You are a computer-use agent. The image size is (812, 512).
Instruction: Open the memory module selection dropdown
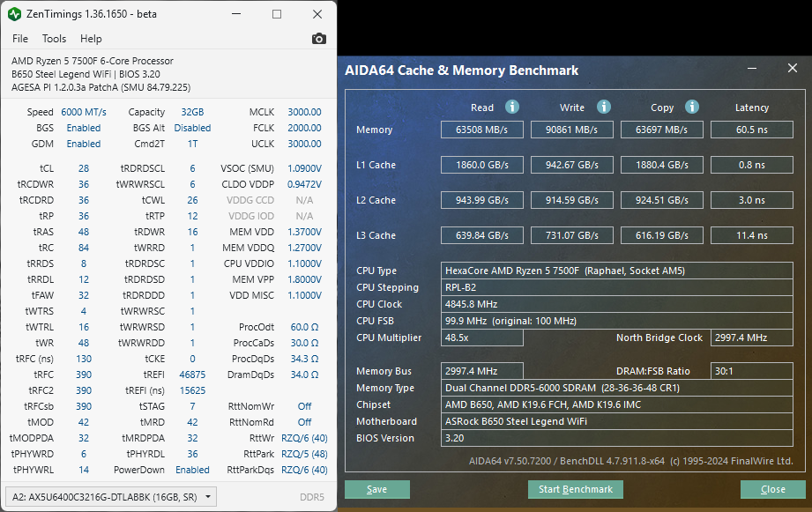(111, 497)
